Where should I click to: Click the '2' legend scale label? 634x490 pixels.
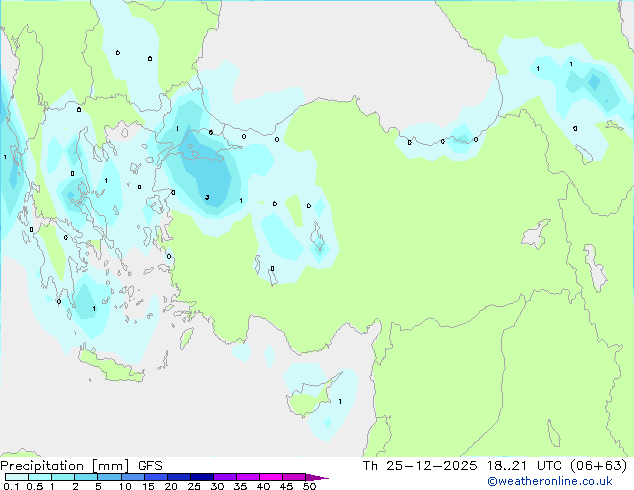tap(76, 486)
